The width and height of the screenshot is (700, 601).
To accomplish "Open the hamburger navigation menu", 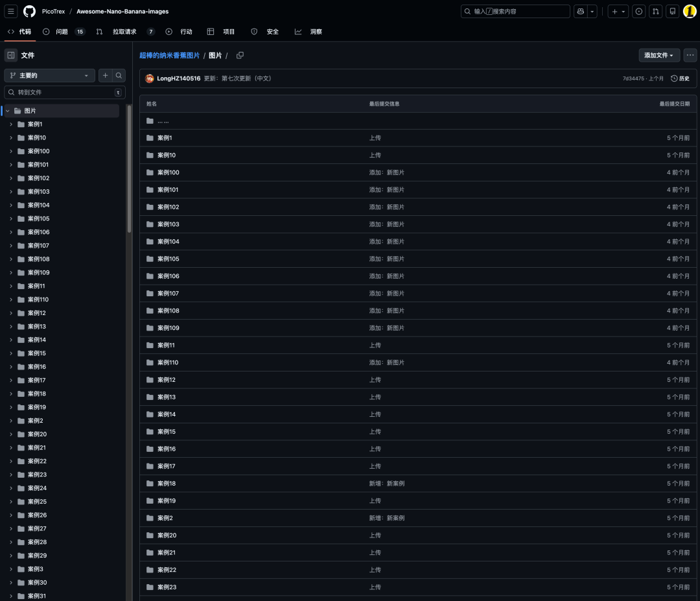I will coord(11,11).
